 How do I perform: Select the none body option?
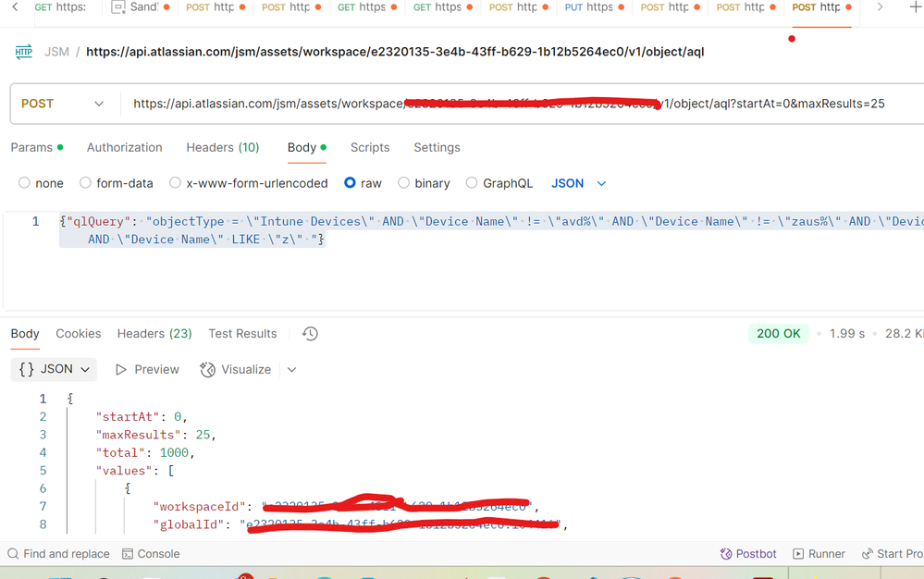[41, 183]
